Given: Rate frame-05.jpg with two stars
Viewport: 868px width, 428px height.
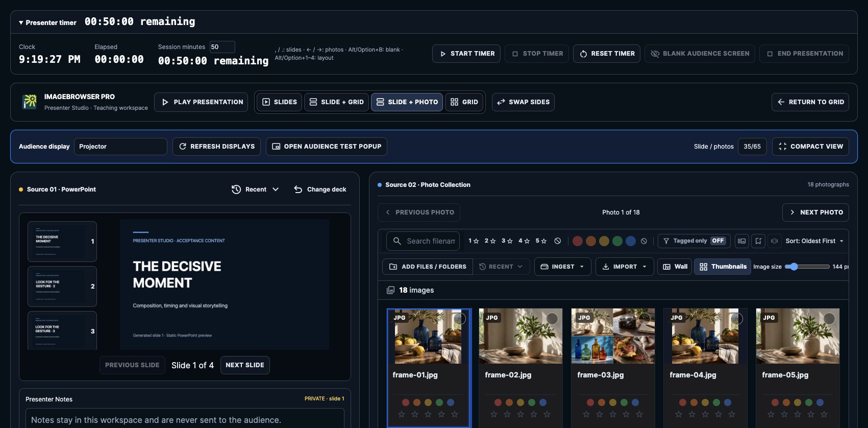Looking at the screenshot, I should pos(784,414).
